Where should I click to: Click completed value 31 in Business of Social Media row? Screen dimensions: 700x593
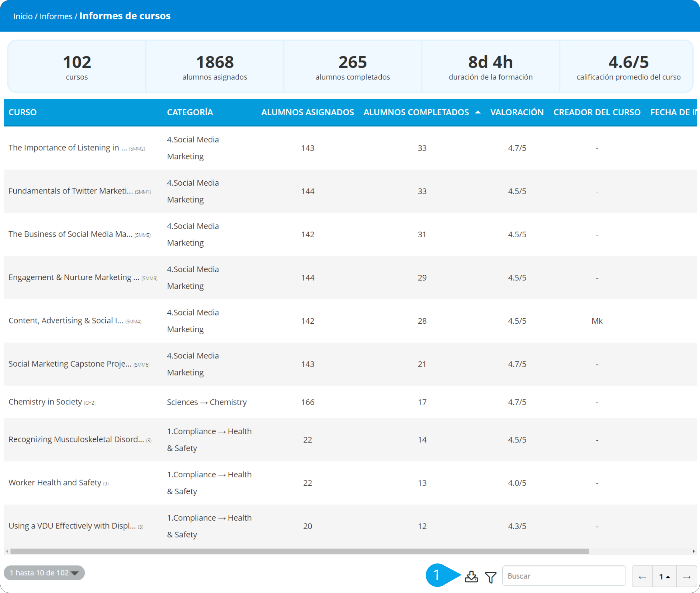point(422,234)
